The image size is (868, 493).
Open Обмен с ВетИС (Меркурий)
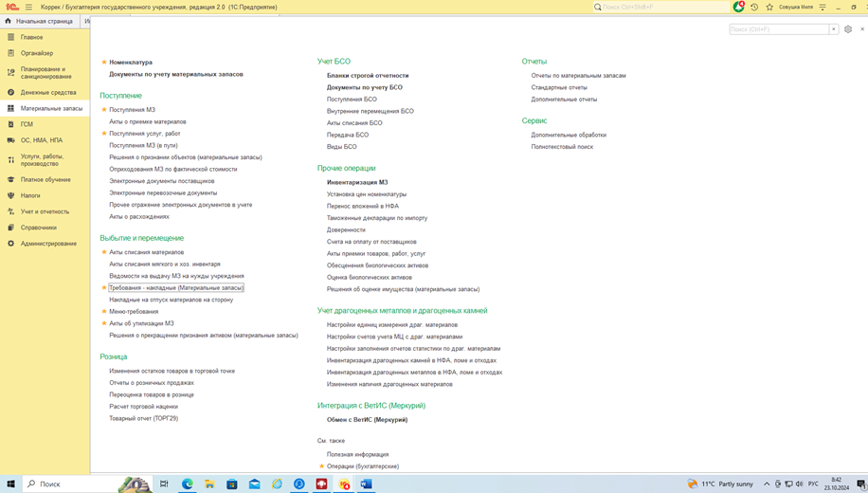coord(367,420)
